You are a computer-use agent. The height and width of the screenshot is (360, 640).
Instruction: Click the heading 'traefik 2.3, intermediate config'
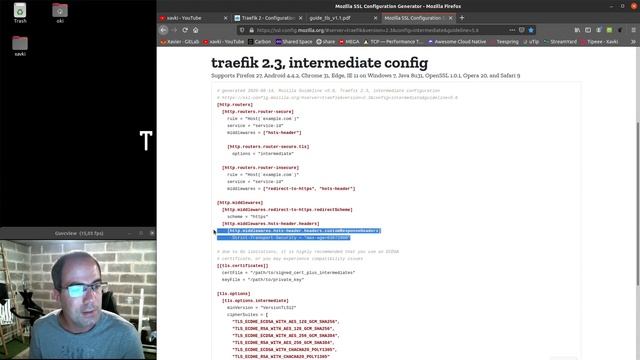(x=320, y=62)
